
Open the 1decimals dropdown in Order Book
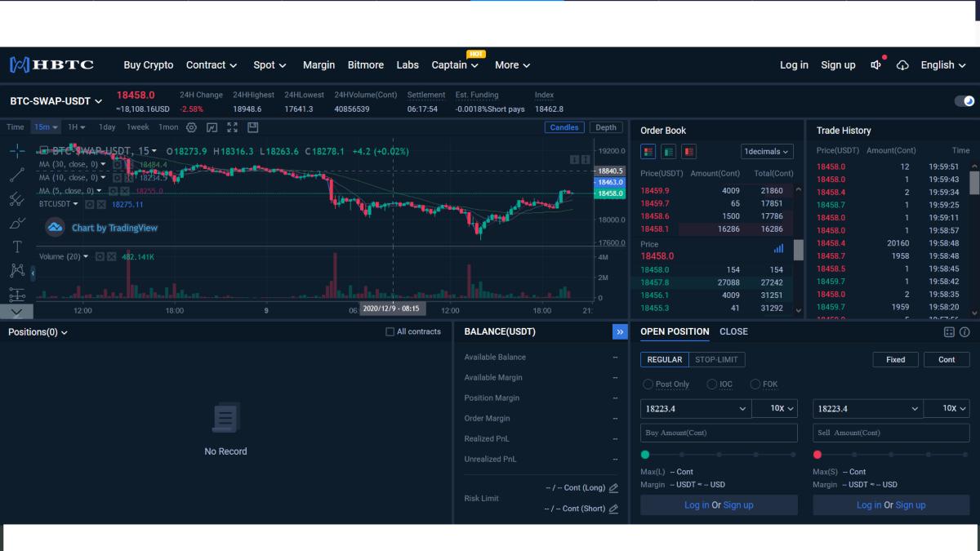765,151
